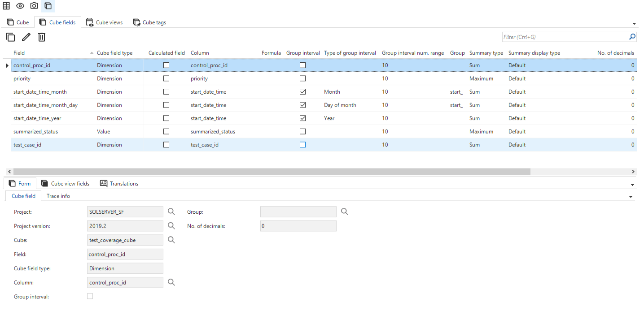The width and height of the screenshot is (644, 311).
Task: Click the pencil edit icon
Action: click(26, 37)
